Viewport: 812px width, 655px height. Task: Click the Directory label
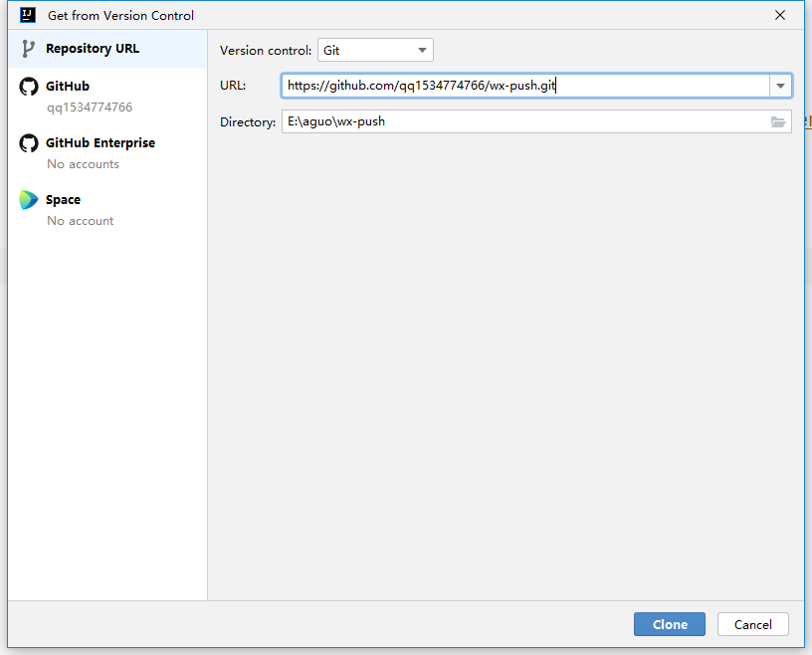tap(248, 122)
